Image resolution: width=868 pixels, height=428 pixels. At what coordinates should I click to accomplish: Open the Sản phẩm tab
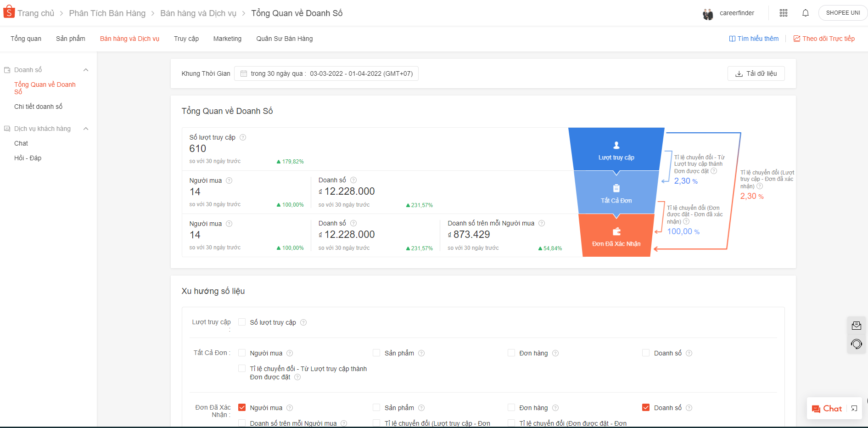tap(70, 39)
